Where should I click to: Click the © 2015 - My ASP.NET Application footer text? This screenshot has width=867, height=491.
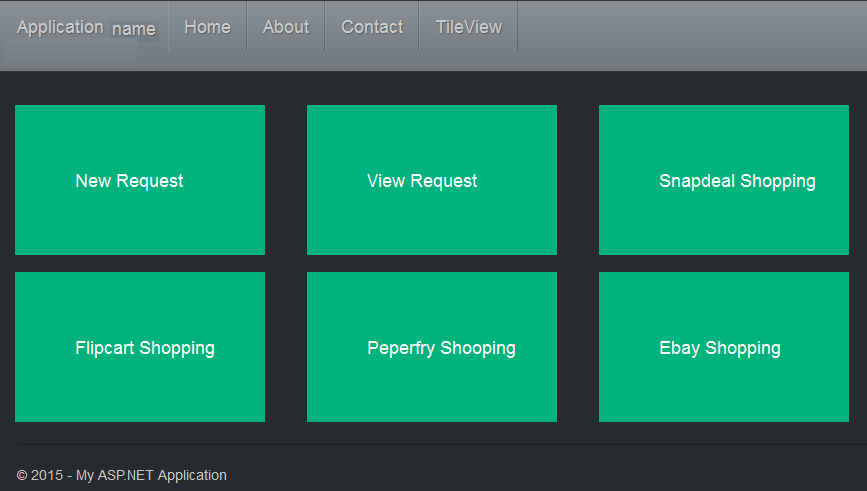(122, 475)
